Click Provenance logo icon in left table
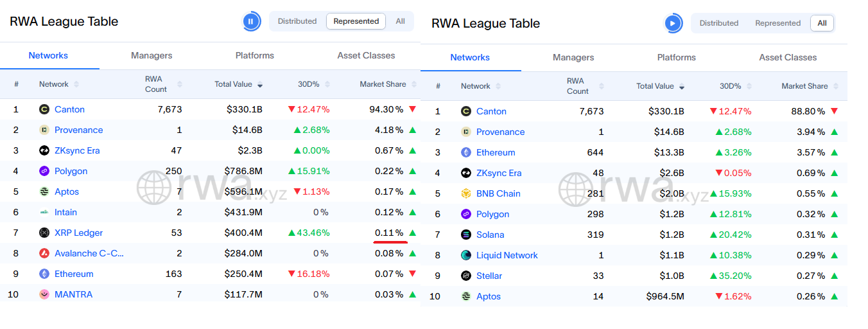868x329 pixels. 44,130
